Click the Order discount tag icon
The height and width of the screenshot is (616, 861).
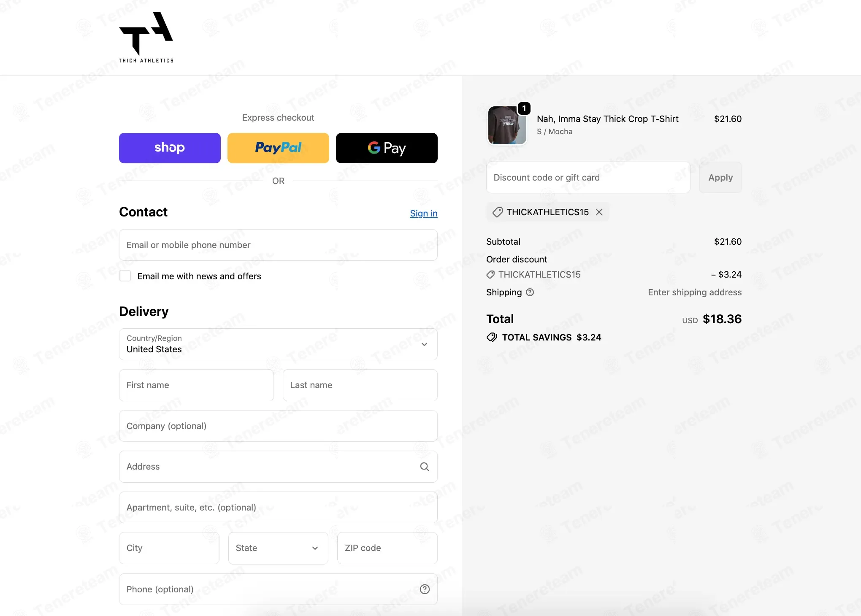coord(490,275)
